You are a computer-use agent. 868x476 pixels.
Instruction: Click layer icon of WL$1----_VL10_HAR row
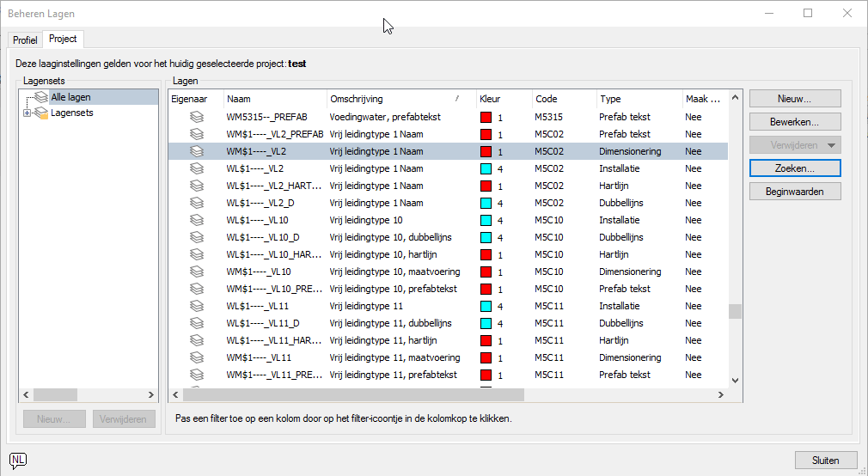197,254
